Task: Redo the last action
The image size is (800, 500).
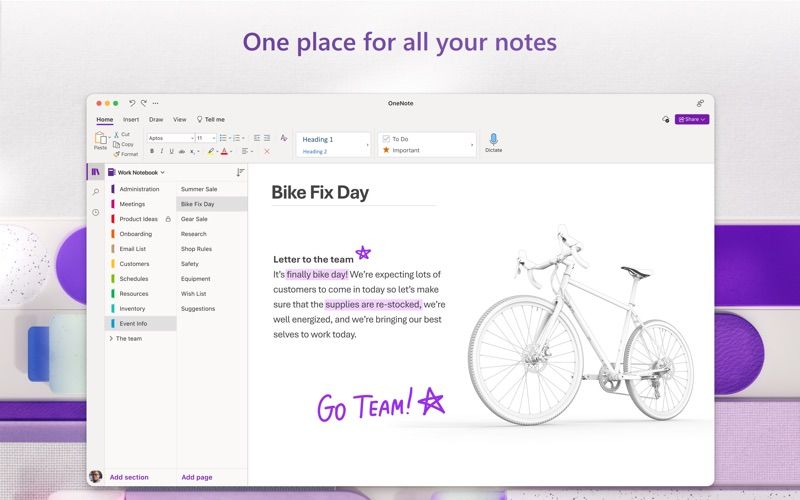Action: click(x=144, y=103)
